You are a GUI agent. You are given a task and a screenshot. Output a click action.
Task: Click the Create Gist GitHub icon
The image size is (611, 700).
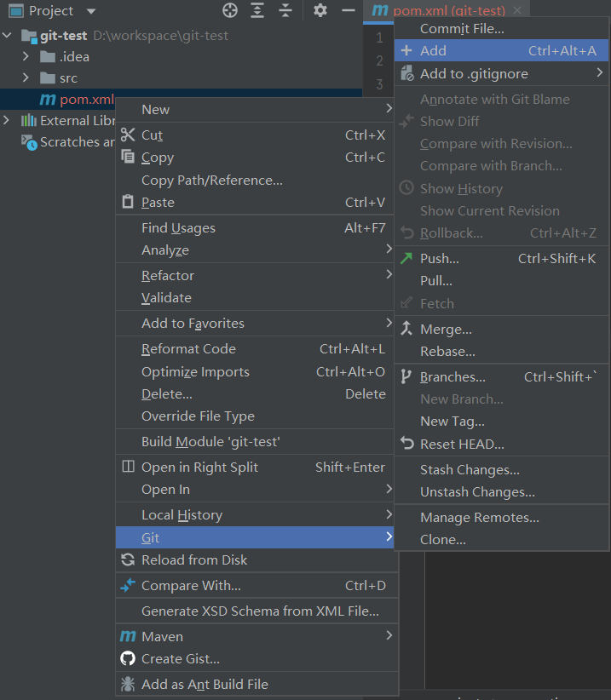[128, 658]
